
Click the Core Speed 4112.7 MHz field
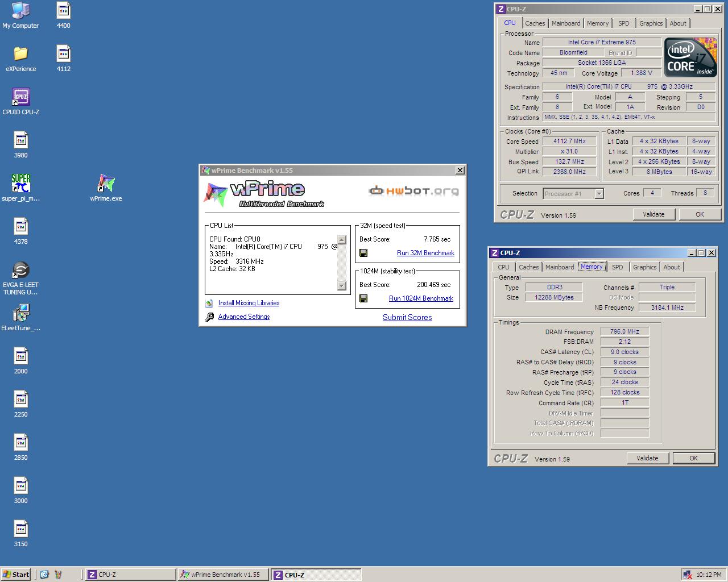coord(569,142)
